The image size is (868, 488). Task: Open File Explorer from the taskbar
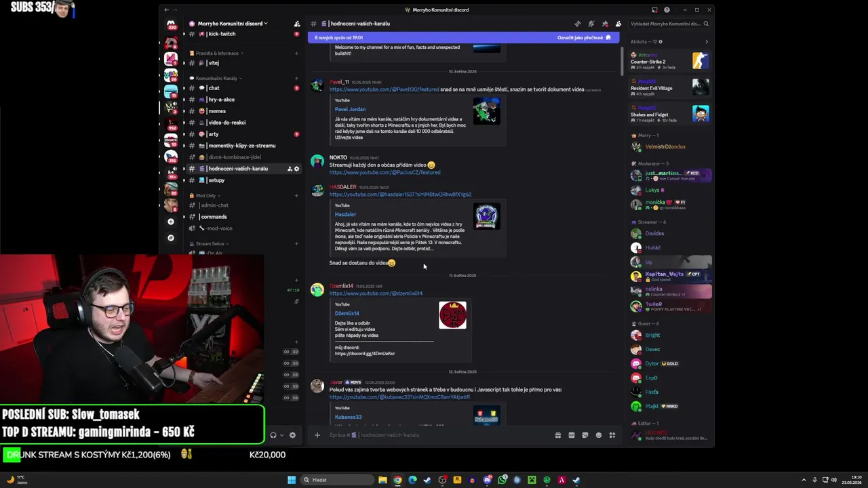tap(382, 480)
